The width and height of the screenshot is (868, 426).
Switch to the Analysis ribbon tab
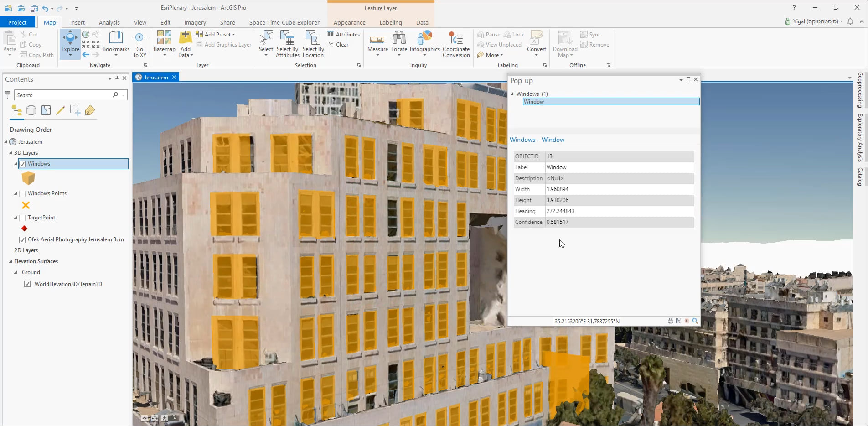[109, 22]
